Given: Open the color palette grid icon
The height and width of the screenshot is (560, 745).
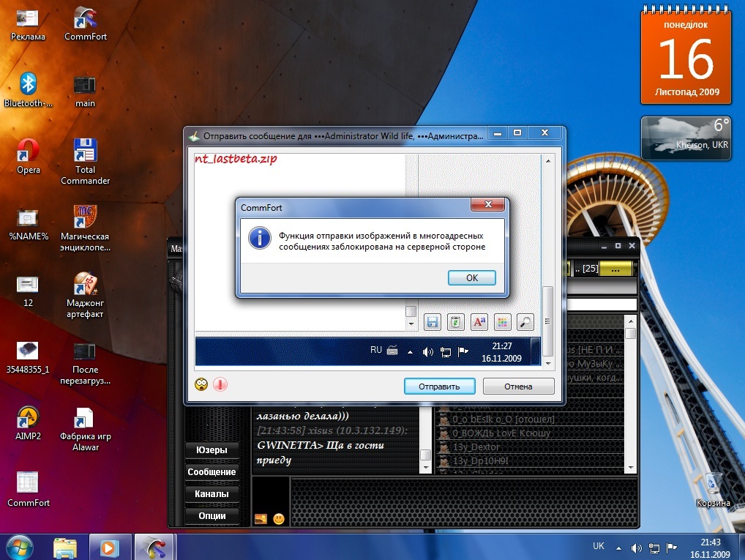Looking at the screenshot, I should (x=502, y=321).
